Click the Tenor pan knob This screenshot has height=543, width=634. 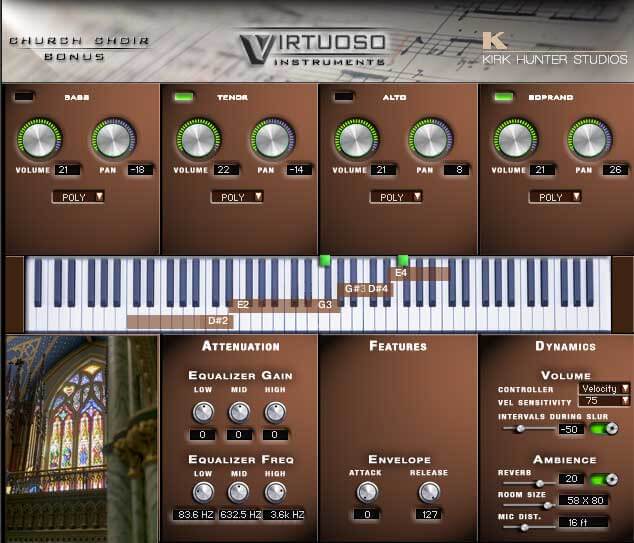point(273,139)
